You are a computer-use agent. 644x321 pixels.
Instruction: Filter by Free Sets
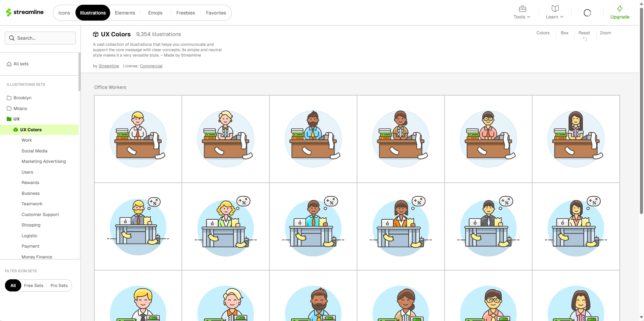(x=34, y=286)
